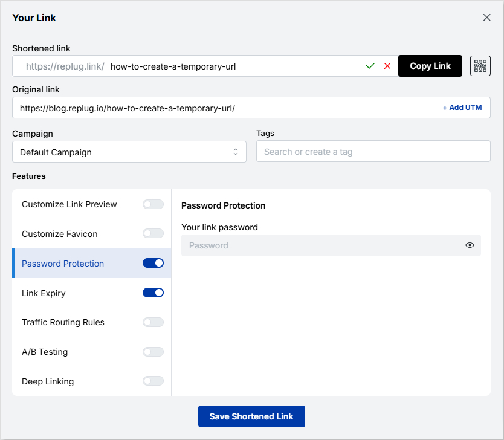Click the Copy Link button
This screenshot has height=440, width=504.
click(430, 66)
